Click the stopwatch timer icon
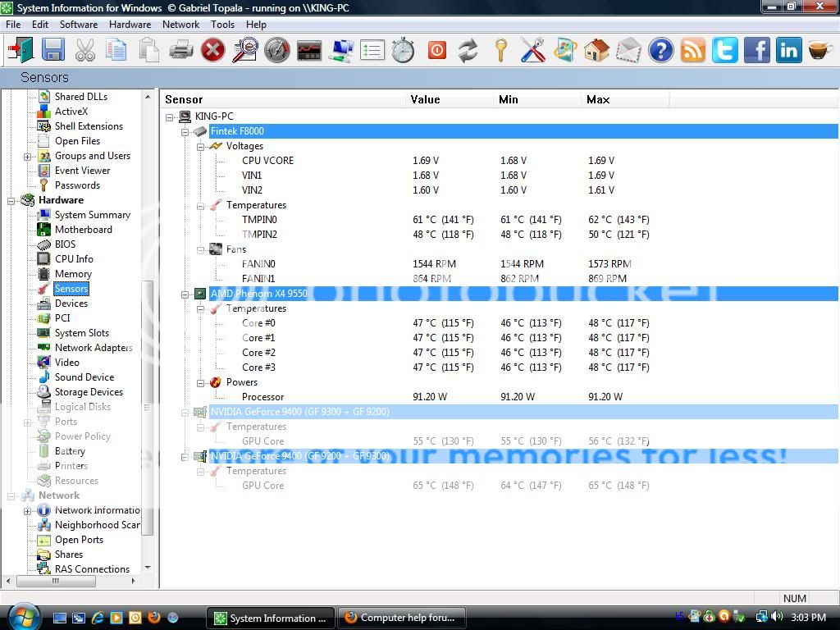 pos(404,50)
